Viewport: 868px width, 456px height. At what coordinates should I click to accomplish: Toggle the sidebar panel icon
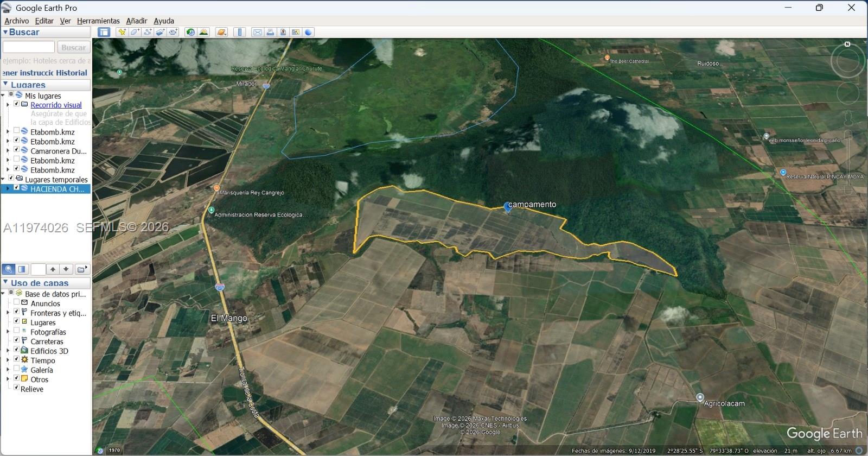pyautogui.click(x=104, y=32)
